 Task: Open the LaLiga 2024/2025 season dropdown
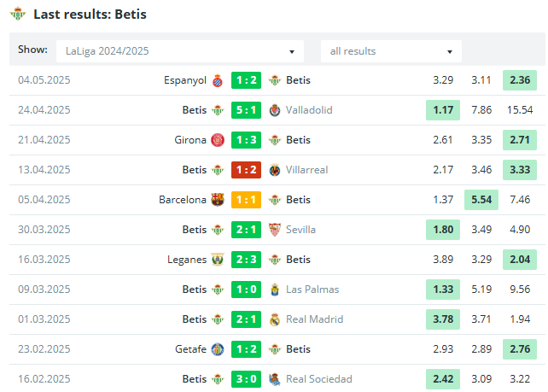180,51
